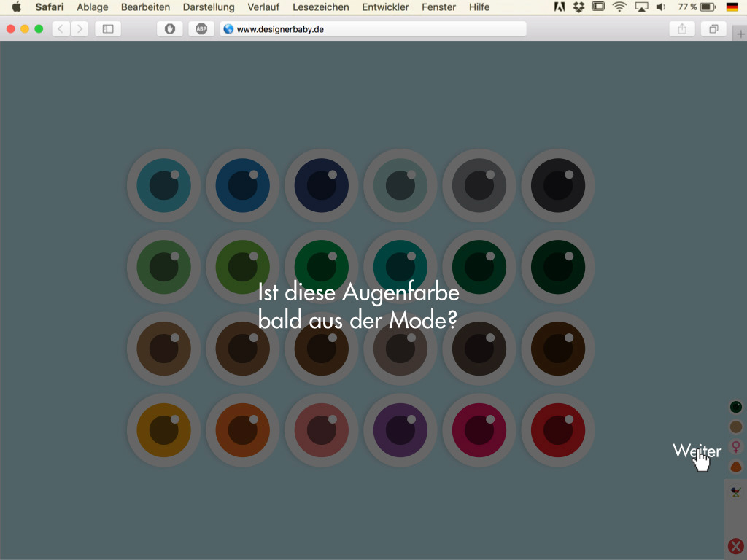Image resolution: width=747 pixels, height=560 pixels.
Task: Open the selected eye color in sidebar
Action: tap(736, 407)
